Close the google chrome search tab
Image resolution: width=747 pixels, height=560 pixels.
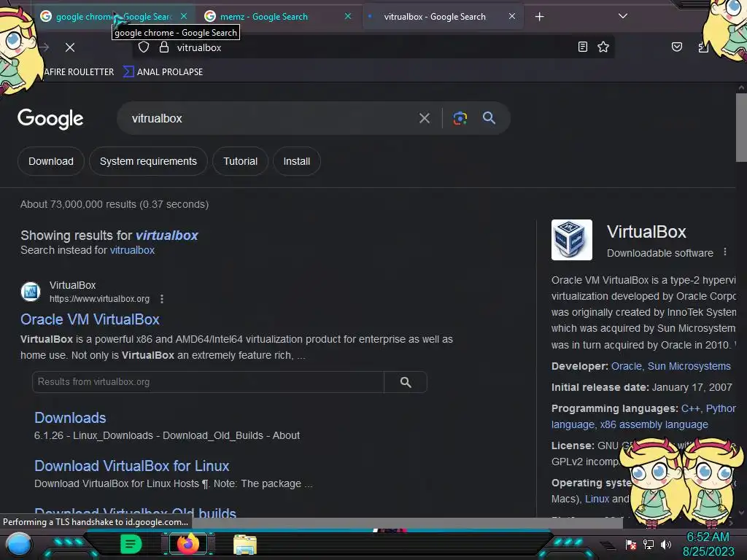pos(184,16)
